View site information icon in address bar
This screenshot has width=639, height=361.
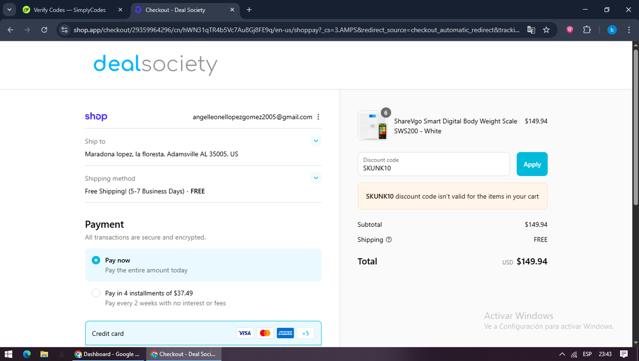(x=64, y=30)
